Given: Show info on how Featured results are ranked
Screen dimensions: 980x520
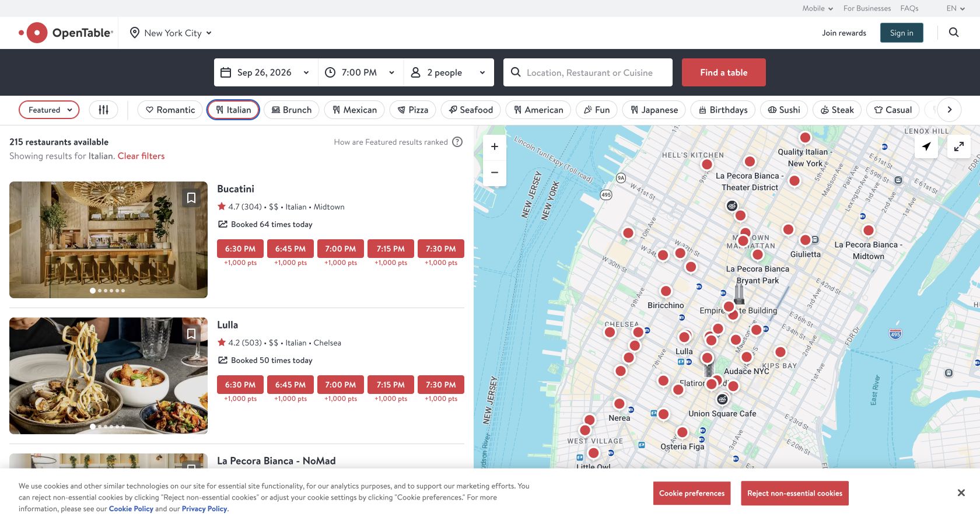Looking at the screenshot, I should (x=458, y=142).
